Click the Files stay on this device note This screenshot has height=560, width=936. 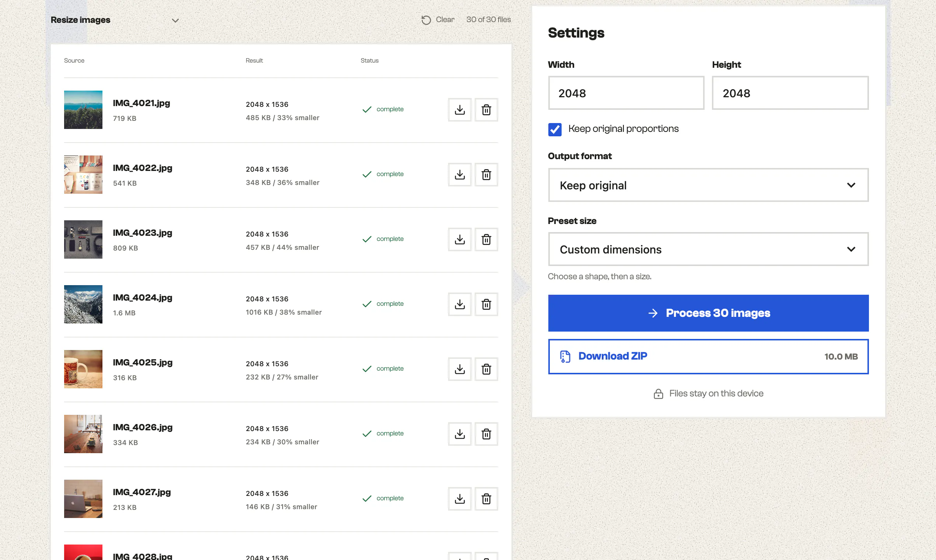click(x=708, y=393)
